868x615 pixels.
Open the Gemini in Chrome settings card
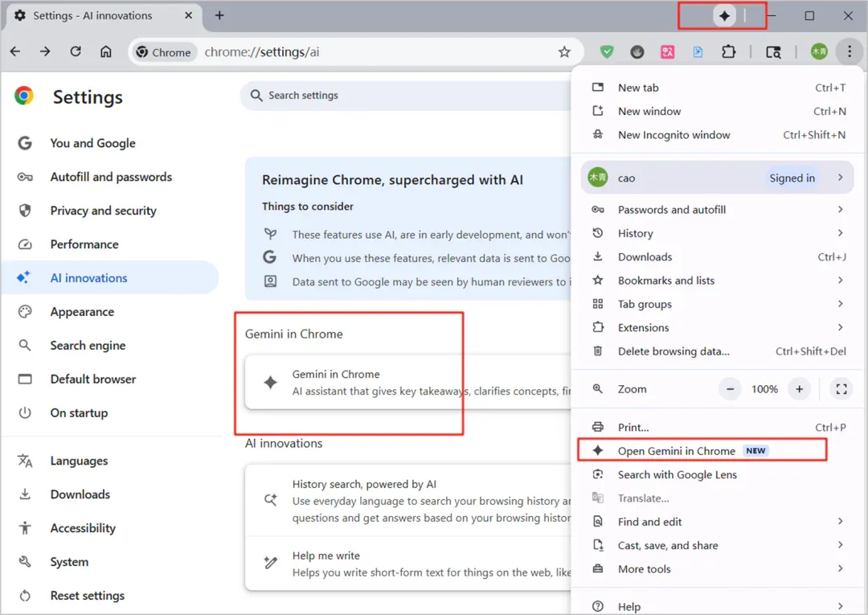(408, 383)
